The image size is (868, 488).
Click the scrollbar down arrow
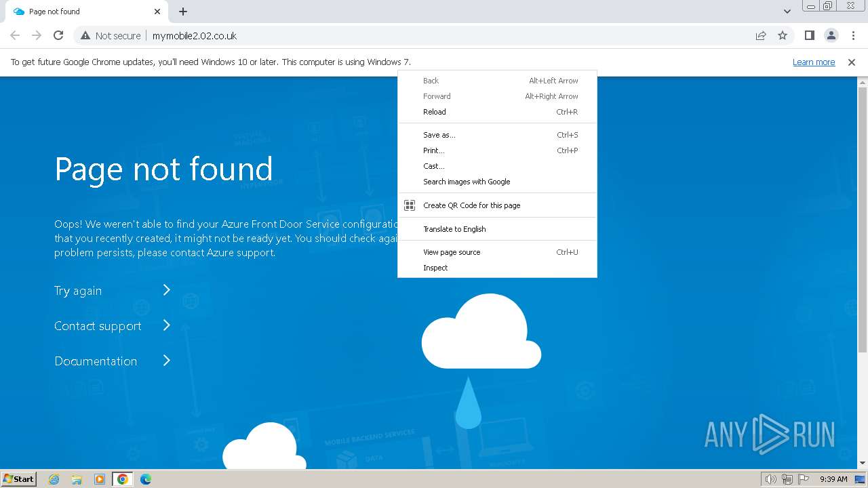(x=863, y=464)
